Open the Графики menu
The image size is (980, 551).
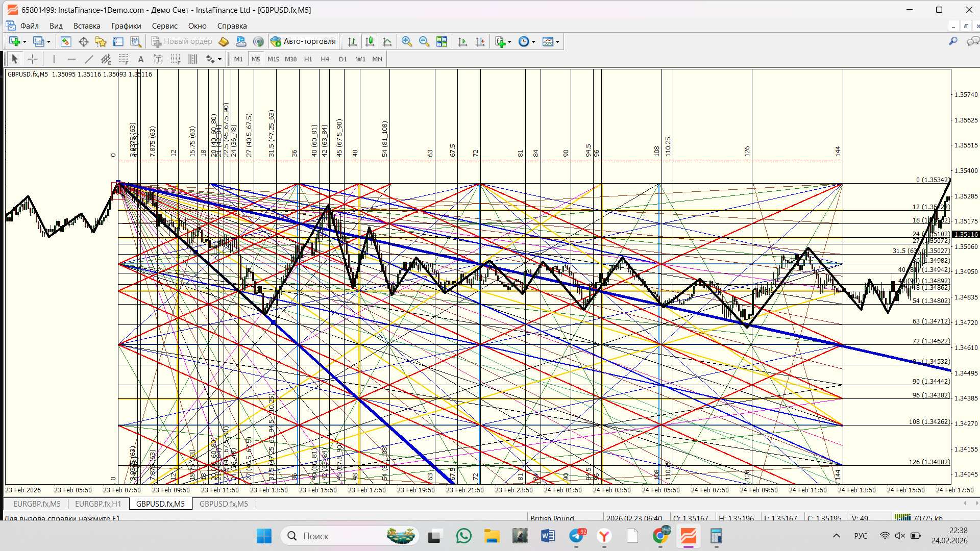[126, 26]
